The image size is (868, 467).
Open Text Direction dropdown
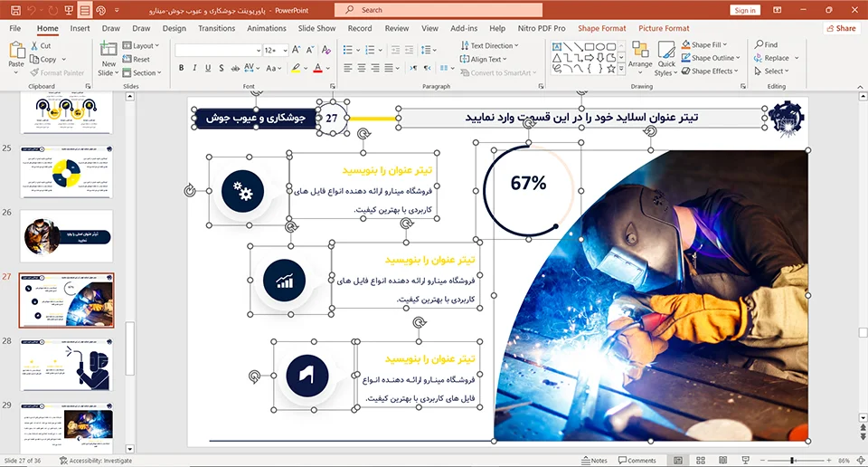[x=489, y=45]
